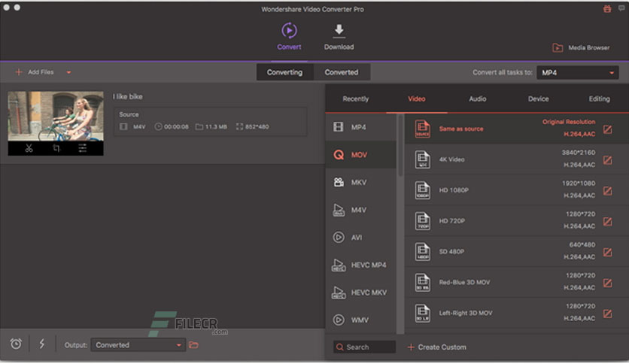Screen dimensions: 629x364
Task: Select the MP4 format
Action: tap(360, 127)
